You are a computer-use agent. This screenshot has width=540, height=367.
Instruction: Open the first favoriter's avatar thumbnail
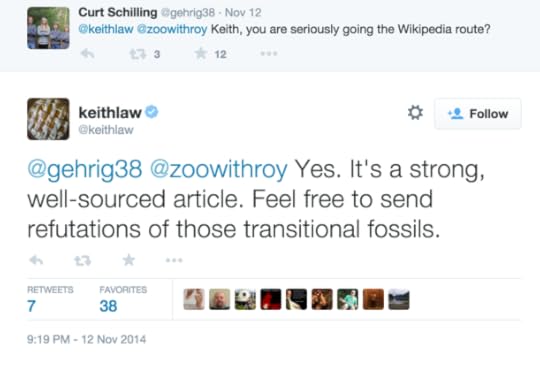[194, 299]
